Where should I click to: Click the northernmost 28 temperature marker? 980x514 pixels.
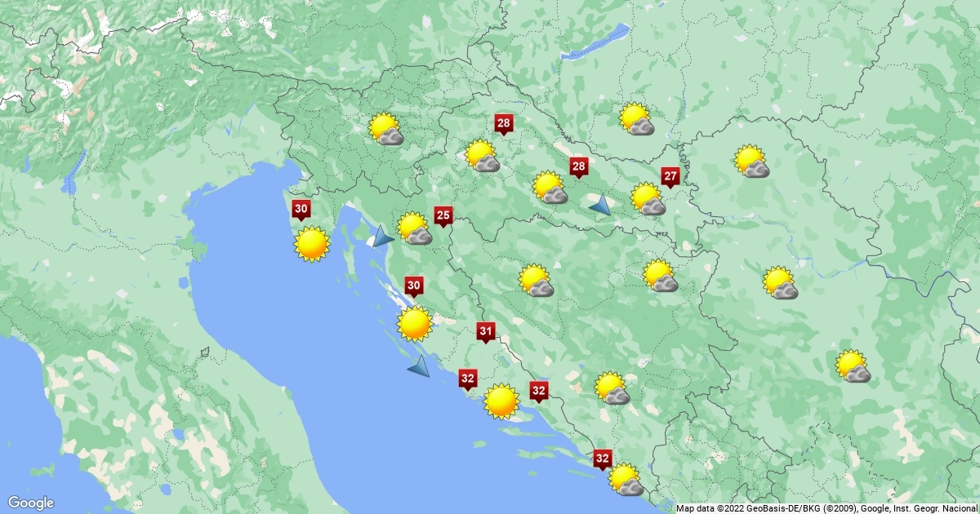pos(504,125)
